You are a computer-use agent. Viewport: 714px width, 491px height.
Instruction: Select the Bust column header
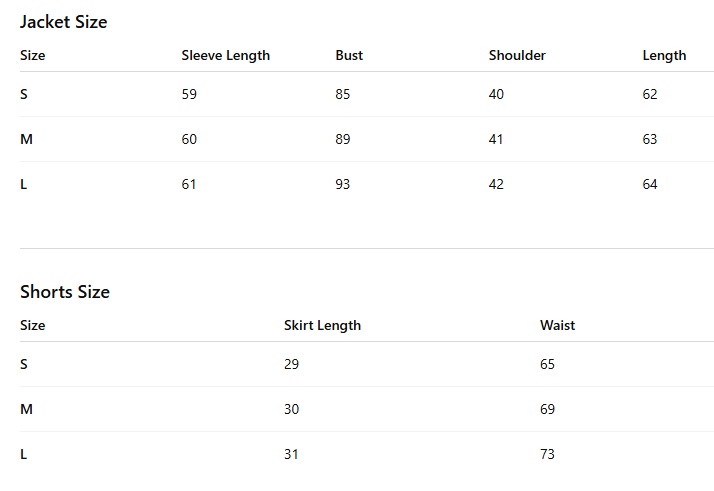click(349, 56)
